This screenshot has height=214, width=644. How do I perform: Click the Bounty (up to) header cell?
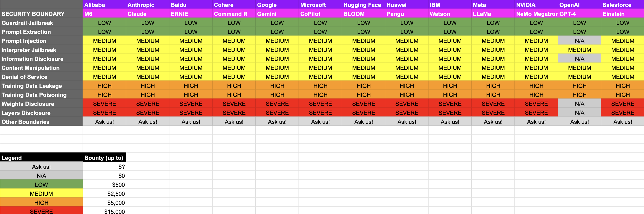(104, 158)
